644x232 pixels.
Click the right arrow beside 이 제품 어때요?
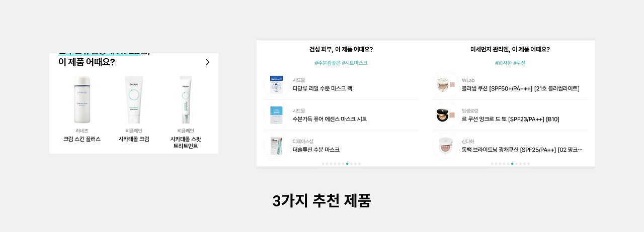[x=207, y=62]
